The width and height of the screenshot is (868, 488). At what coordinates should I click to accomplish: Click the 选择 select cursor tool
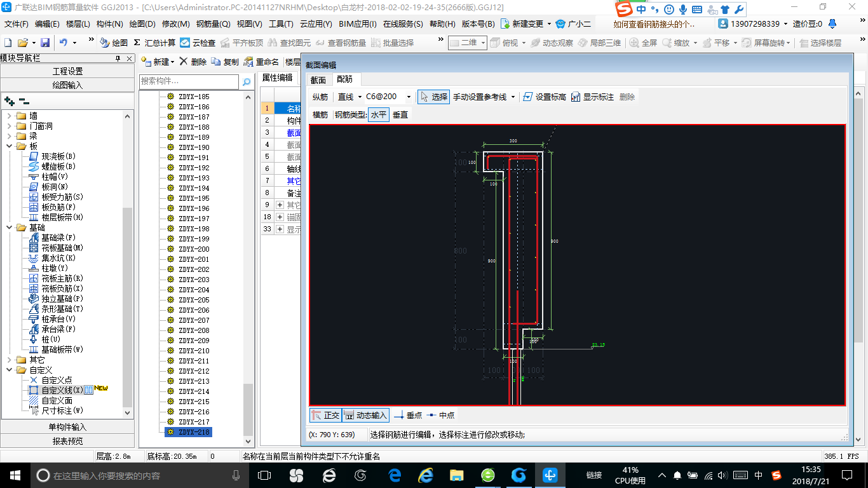tap(433, 97)
